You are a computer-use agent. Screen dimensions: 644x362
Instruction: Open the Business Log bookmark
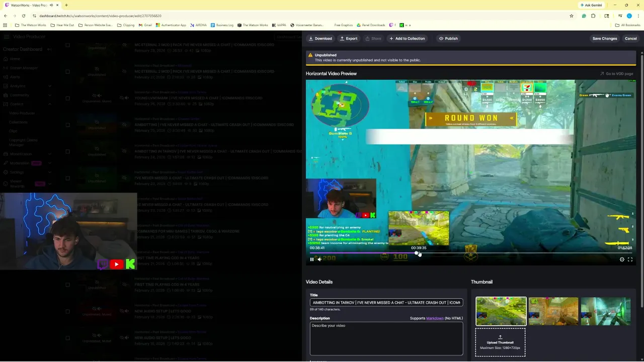[222, 25]
